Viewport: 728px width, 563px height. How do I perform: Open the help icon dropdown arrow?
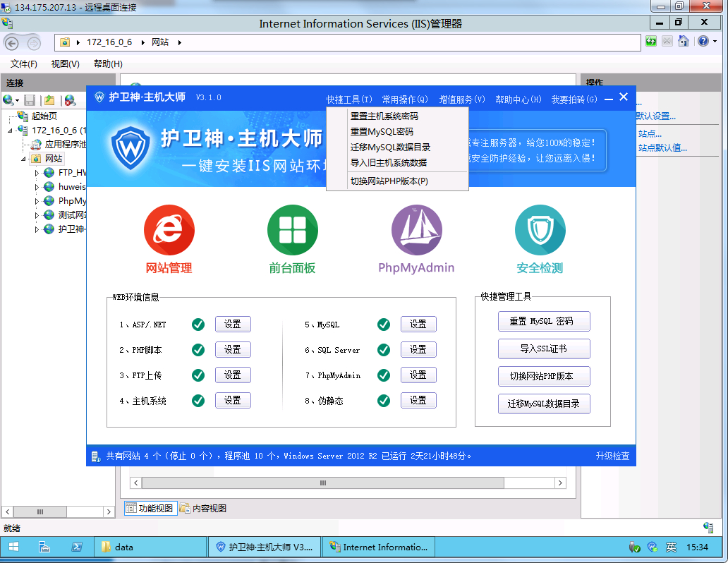(715, 42)
